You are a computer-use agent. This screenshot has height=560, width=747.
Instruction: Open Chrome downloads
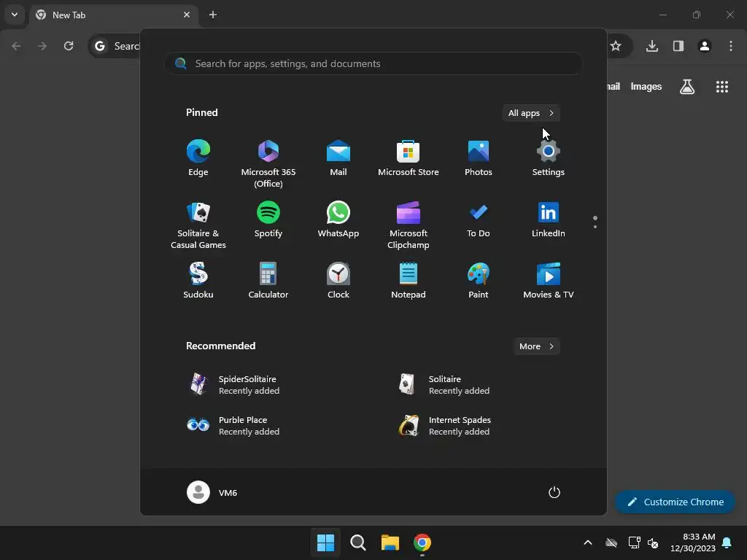pos(652,46)
